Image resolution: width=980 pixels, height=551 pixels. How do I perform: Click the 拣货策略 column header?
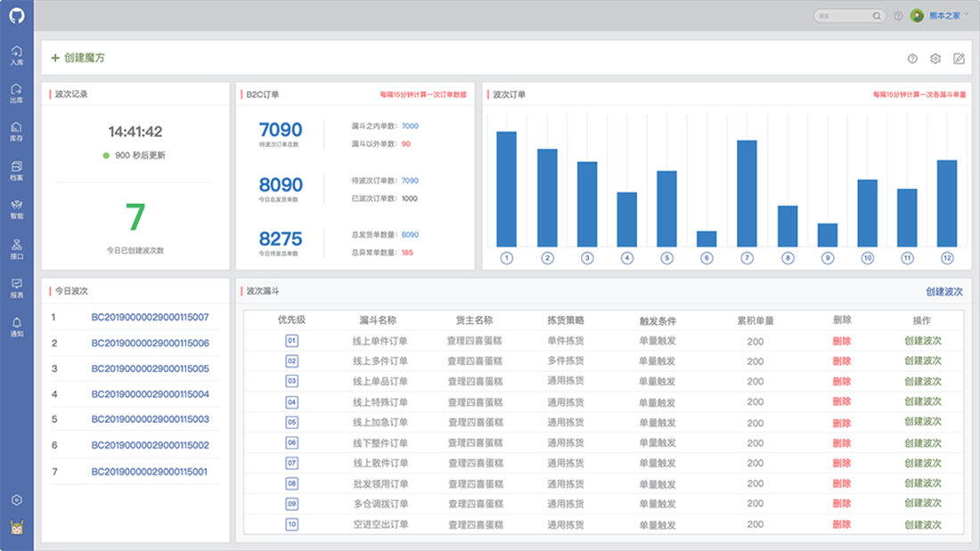click(x=566, y=320)
